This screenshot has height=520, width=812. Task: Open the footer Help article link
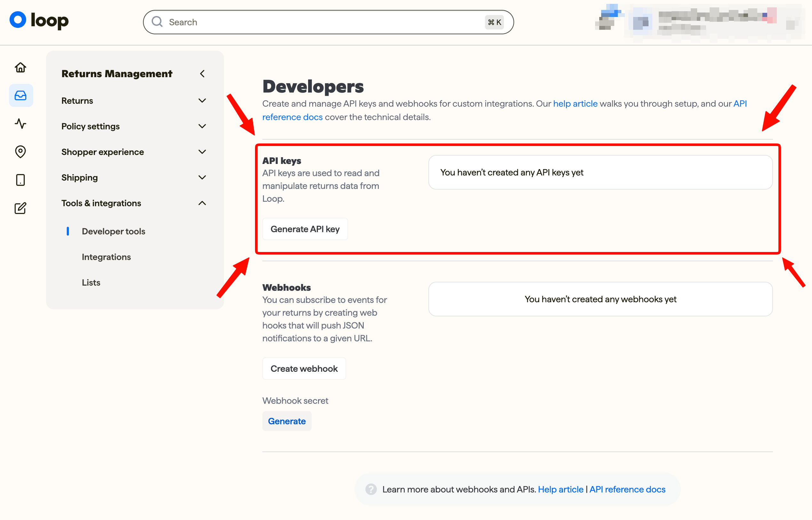click(560, 489)
